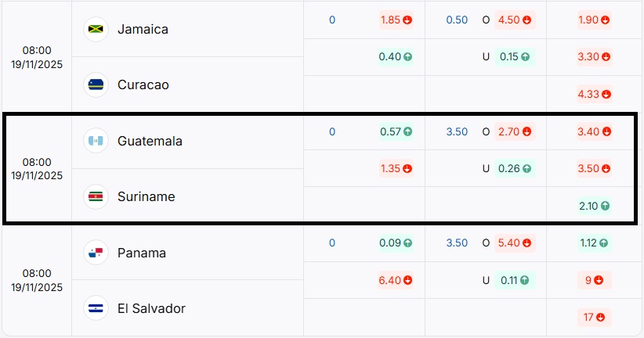This screenshot has height=338, width=644.
Task: Click the Panama match 08:00 time cell
Action: pos(37,280)
